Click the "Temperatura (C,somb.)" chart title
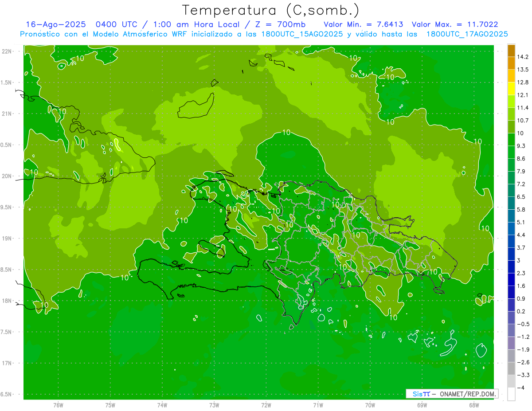Viewport: 532px width, 411px height. coord(271,10)
